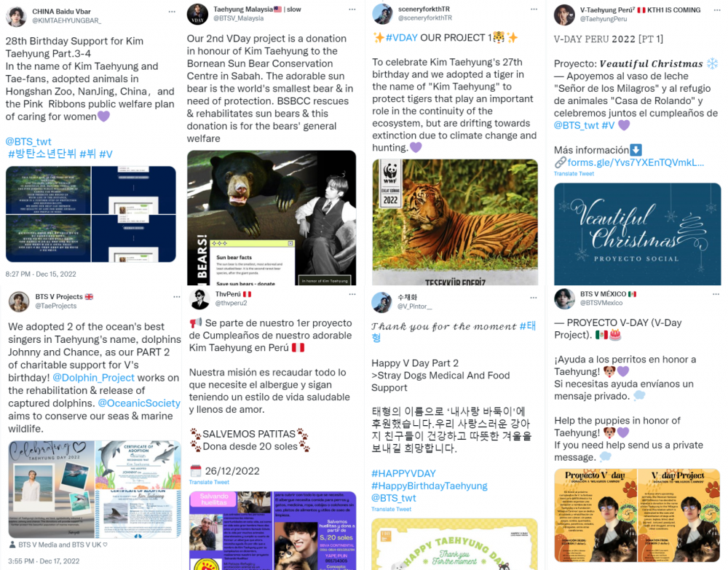Image resolution: width=728 pixels, height=570 pixels.
Task: Open the WWF tiger photo
Action: point(455,222)
